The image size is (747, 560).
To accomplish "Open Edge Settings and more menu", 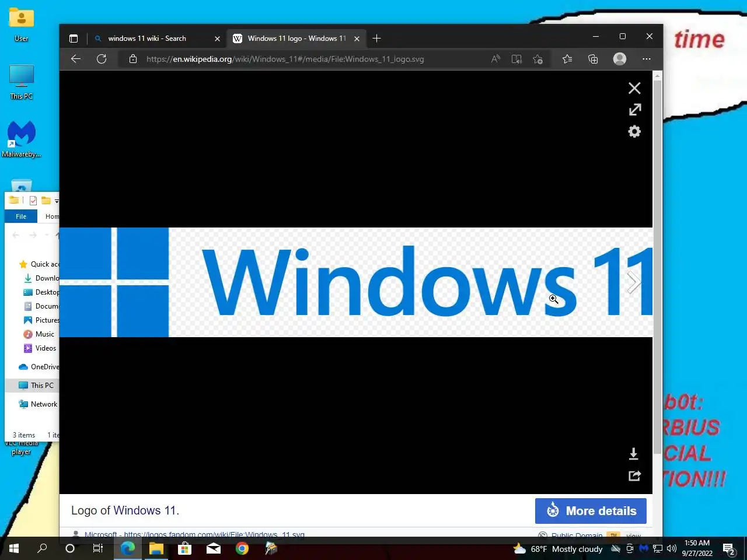I will (646, 59).
